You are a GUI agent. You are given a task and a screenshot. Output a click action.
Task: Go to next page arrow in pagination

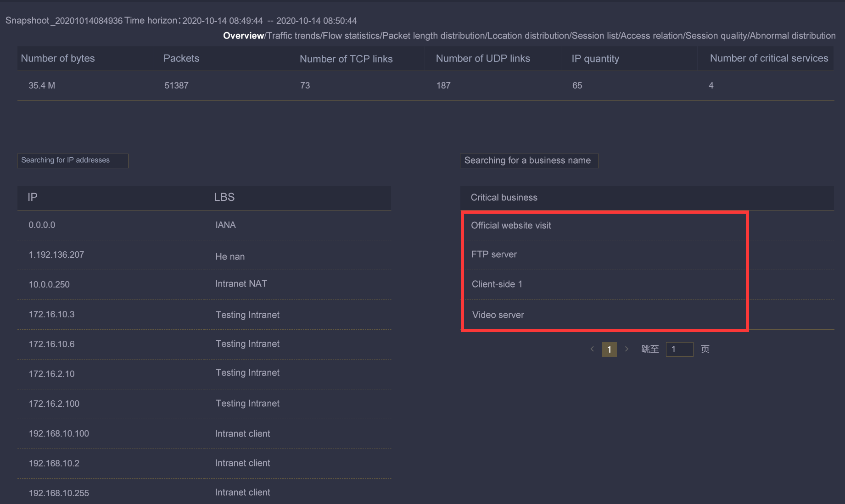[627, 349]
